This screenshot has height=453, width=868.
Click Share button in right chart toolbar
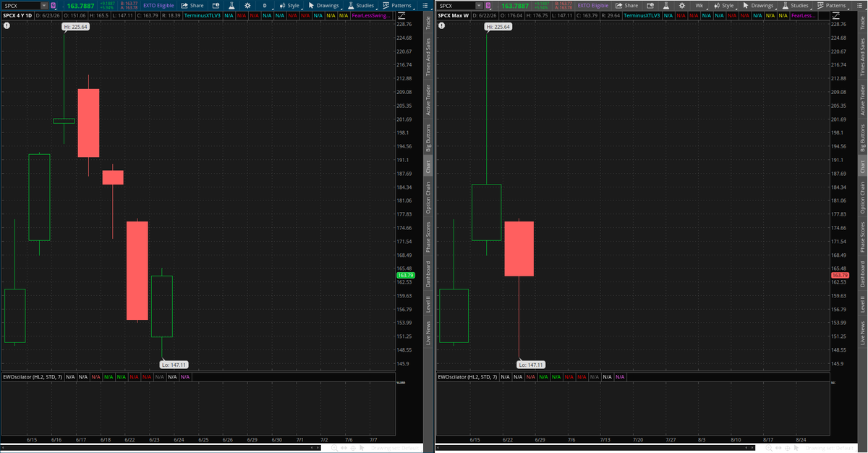point(626,6)
